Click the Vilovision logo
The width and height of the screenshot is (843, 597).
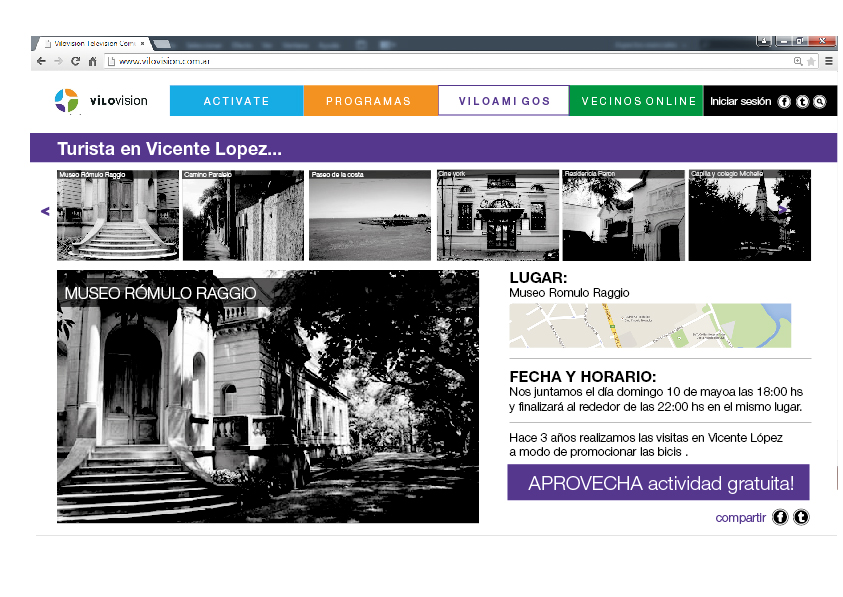click(x=100, y=100)
